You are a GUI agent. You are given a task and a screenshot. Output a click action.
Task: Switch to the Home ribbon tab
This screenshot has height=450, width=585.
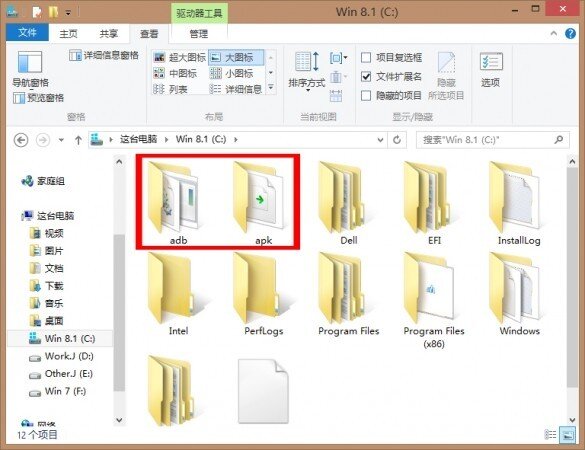[x=69, y=34]
